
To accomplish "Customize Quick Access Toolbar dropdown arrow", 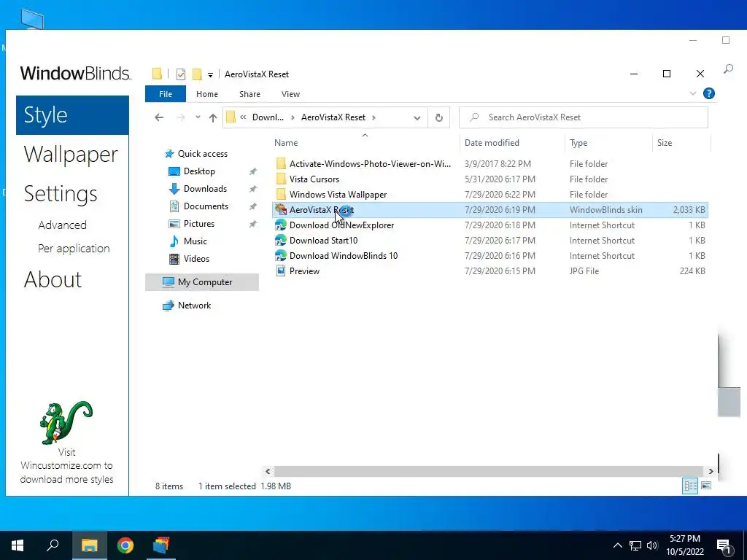I will point(210,75).
